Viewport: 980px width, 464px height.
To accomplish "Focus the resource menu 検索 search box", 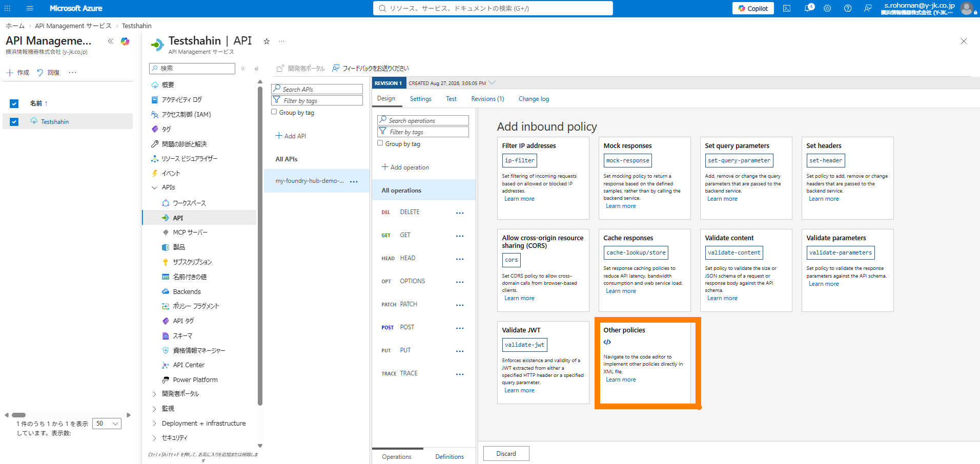I will tap(192, 68).
